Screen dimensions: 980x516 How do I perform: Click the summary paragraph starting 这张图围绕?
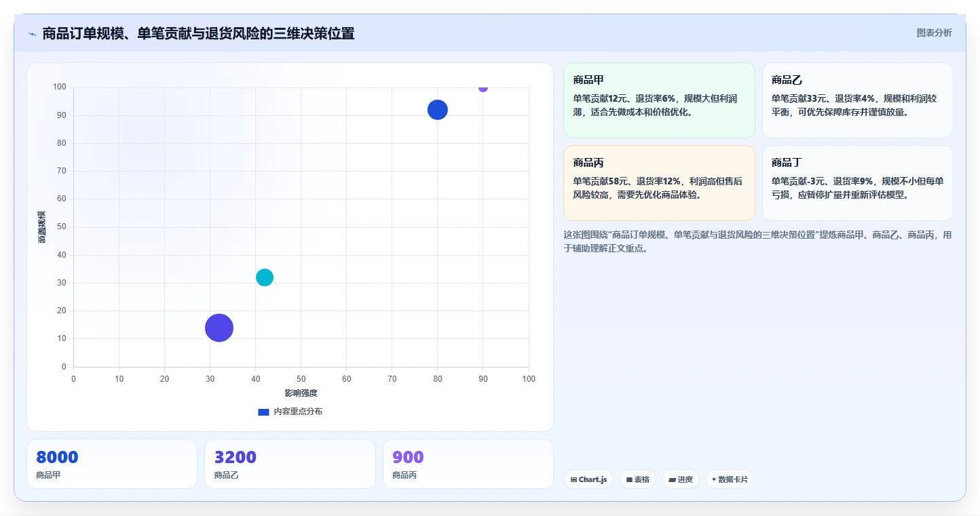(757, 241)
